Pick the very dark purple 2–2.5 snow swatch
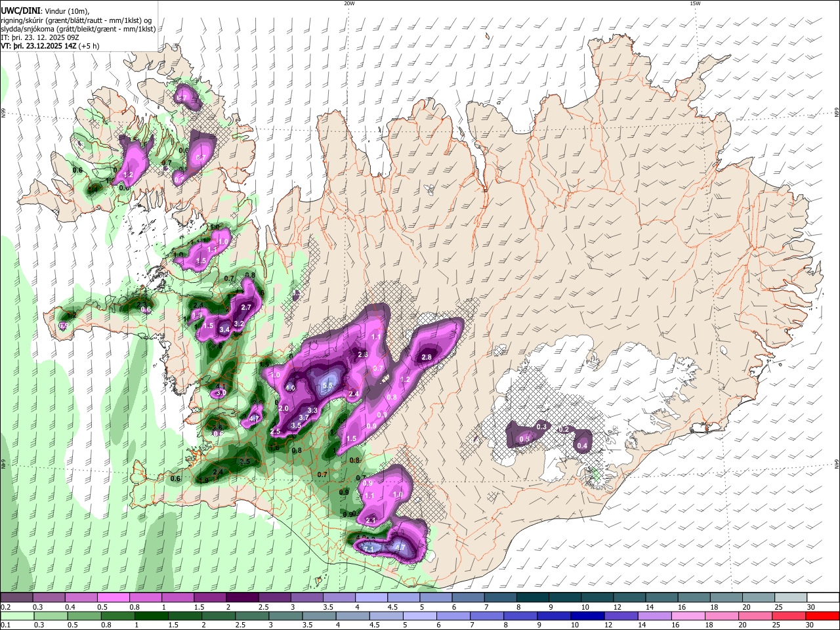This screenshot has height=630, width=840. click(241, 598)
